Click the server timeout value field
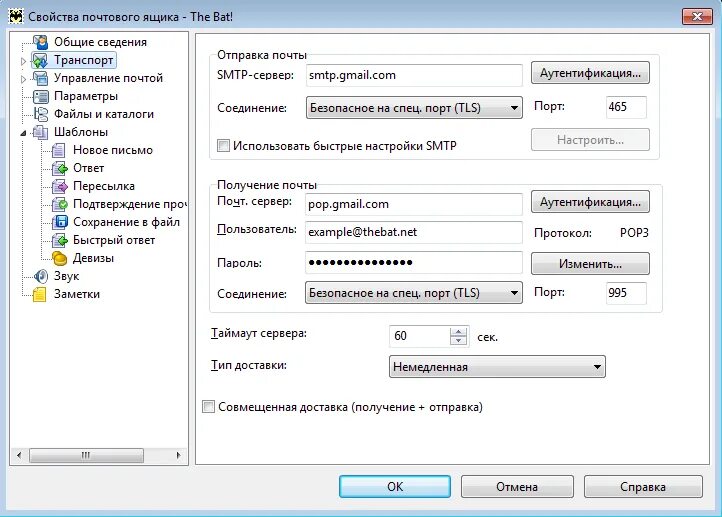 (420, 336)
